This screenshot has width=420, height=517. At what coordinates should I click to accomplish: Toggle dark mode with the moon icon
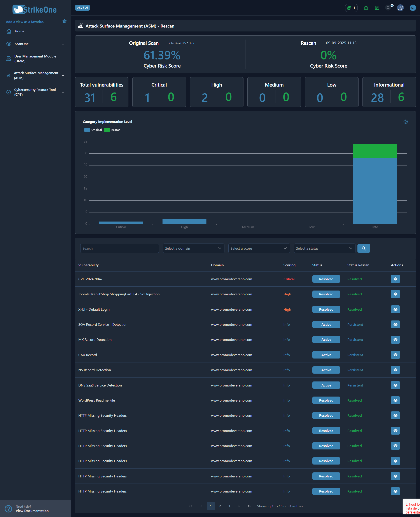pos(412,8)
